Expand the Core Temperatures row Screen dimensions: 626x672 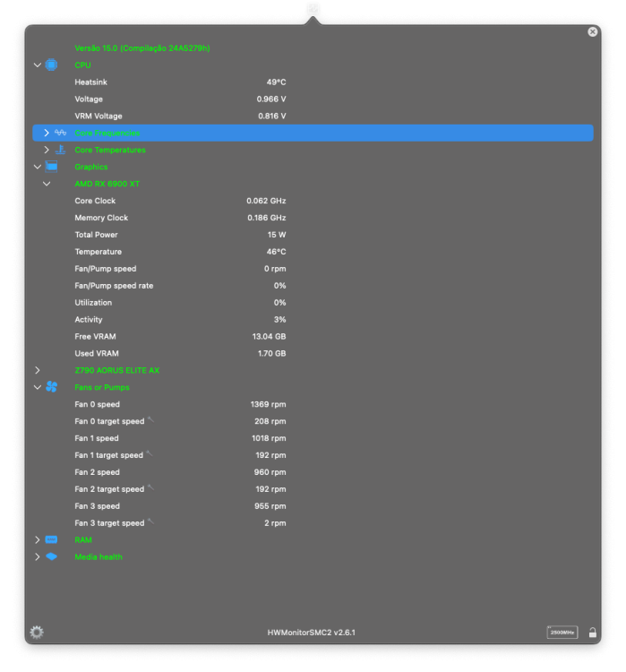(x=47, y=150)
